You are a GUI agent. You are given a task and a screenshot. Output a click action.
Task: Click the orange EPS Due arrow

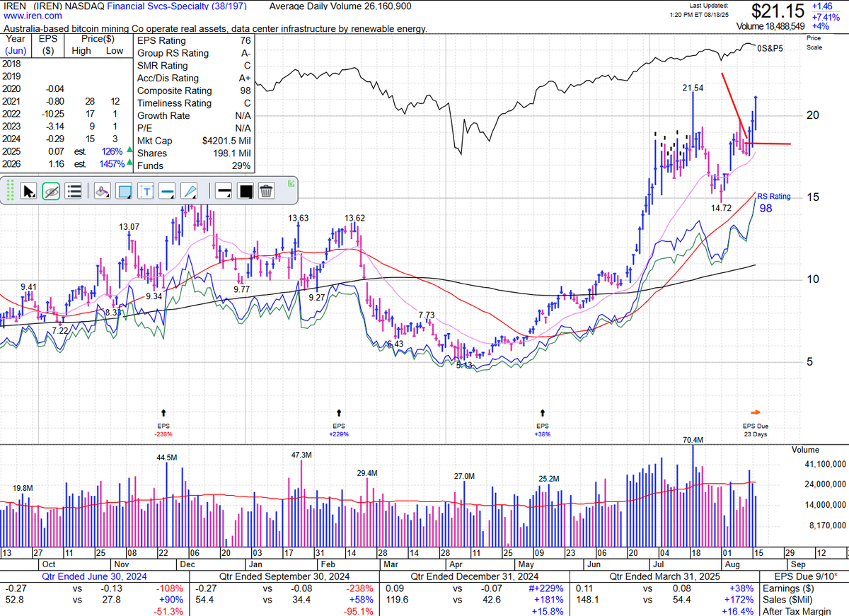coord(755,412)
